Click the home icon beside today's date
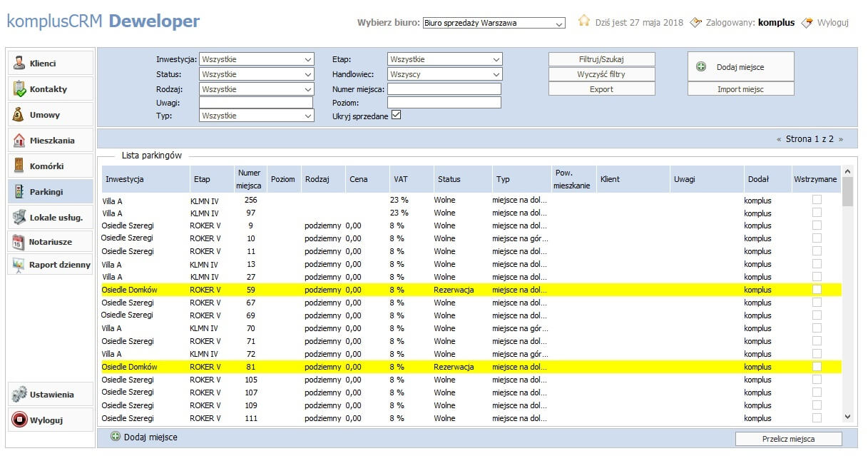 click(x=584, y=21)
